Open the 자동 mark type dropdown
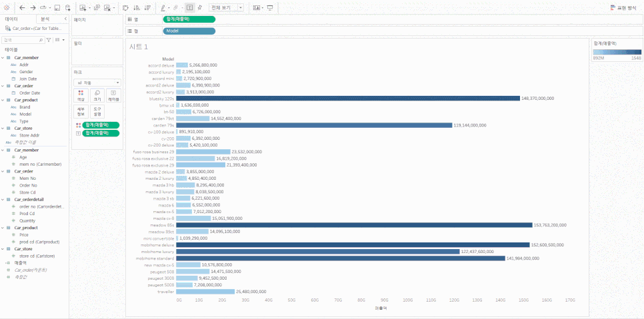 point(97,83)
